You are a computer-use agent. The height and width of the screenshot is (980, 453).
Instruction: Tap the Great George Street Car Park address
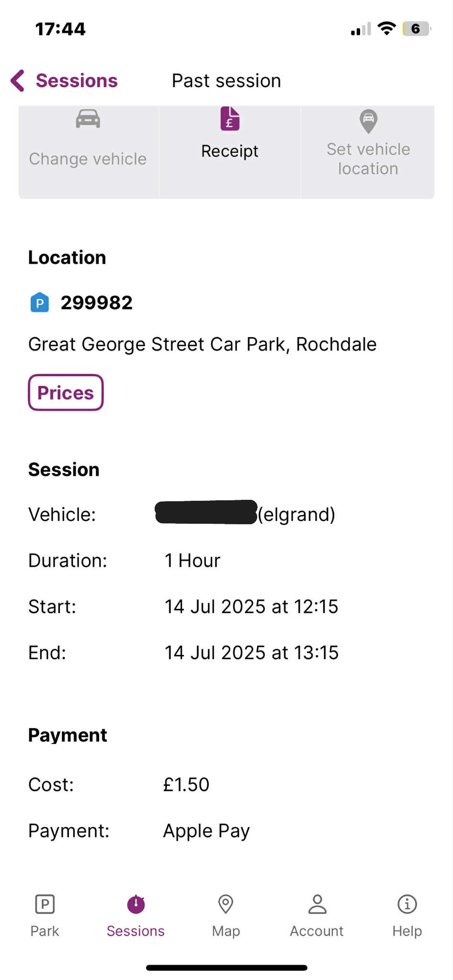click(x=203, y=344)
